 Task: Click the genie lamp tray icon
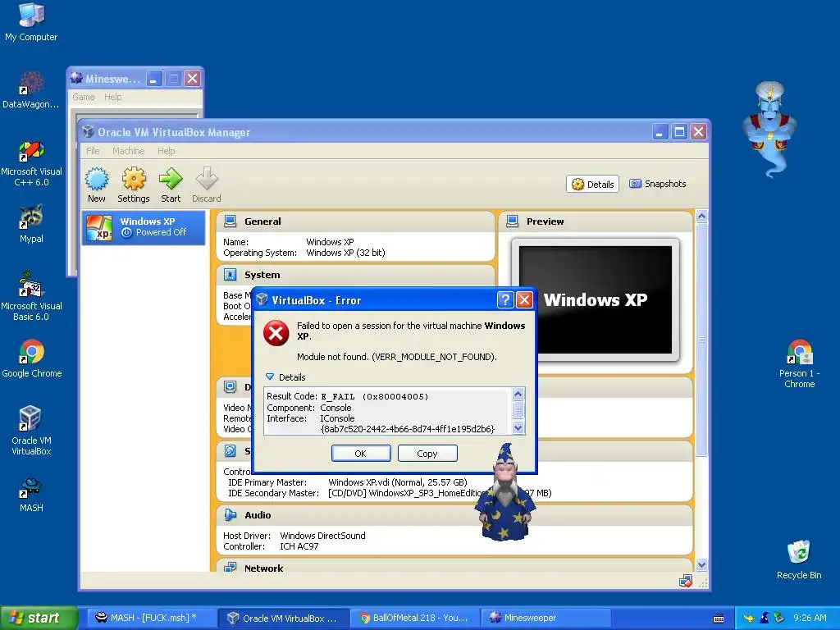coord(749,619)
